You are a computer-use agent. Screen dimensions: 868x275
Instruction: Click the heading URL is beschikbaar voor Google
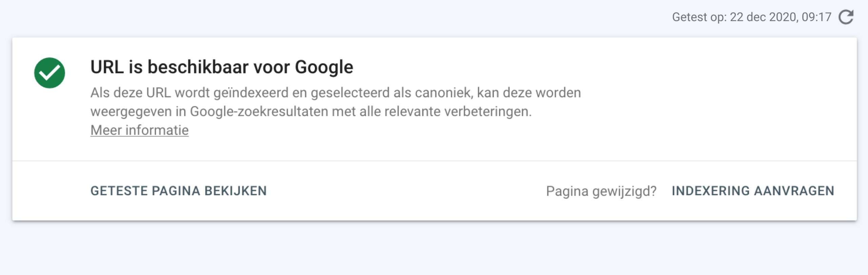tap(222, 67)
